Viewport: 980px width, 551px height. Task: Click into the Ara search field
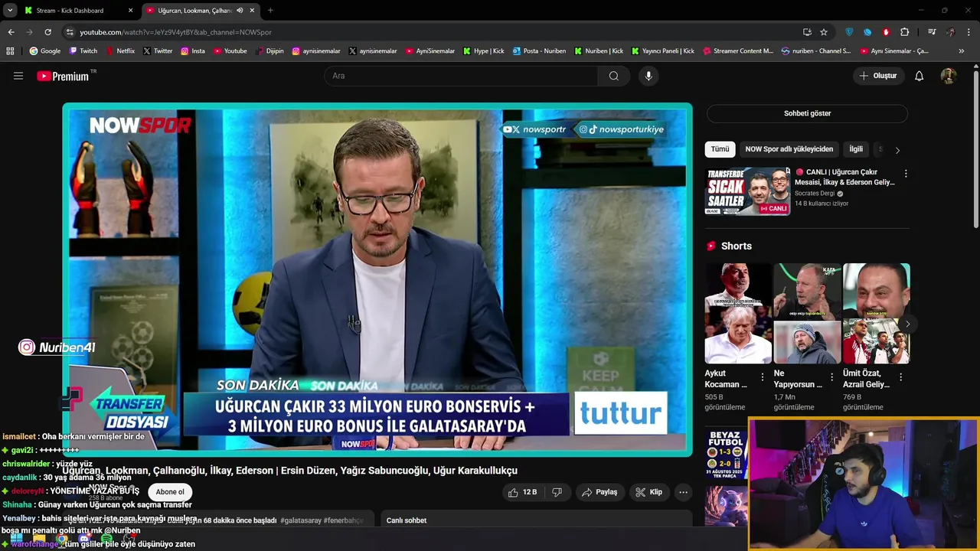[x=462, y=76]
